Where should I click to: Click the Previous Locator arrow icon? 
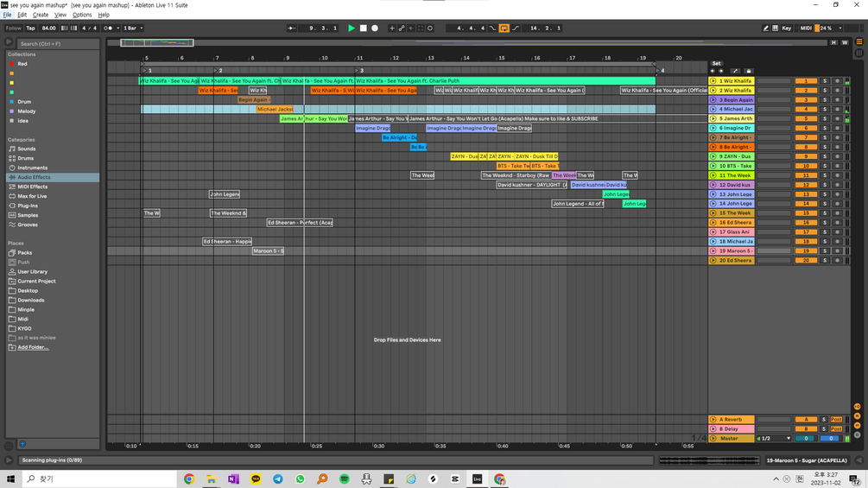713,71
